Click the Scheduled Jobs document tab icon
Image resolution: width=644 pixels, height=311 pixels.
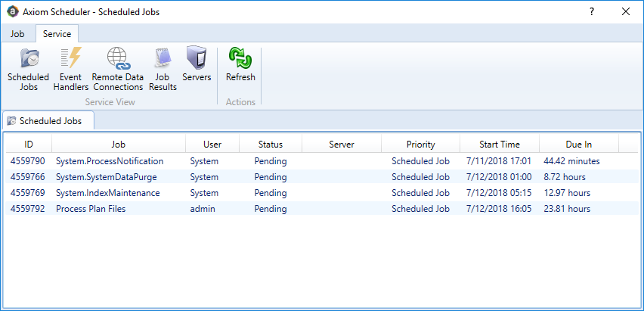(x=12, y=121)
